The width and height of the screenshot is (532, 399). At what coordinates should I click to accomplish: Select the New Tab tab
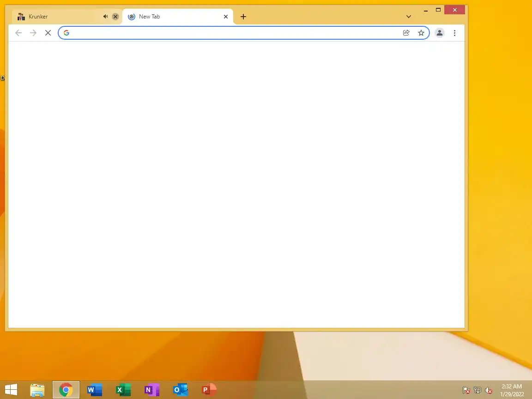click(x=178, y=17)
